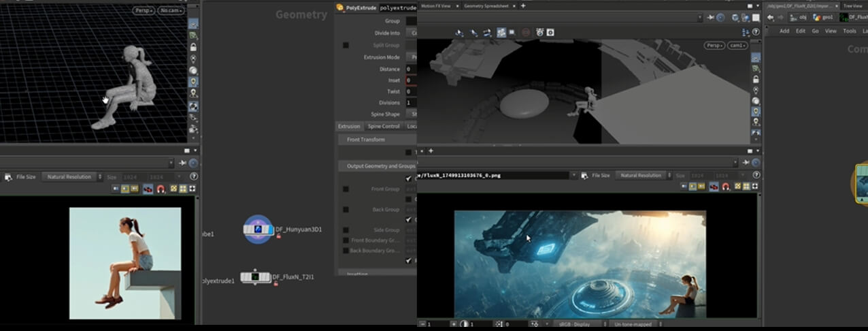Viewport: 868px width, 331px height.
Task: Click the red magnet icon in right image viewer
Action: 726,187
